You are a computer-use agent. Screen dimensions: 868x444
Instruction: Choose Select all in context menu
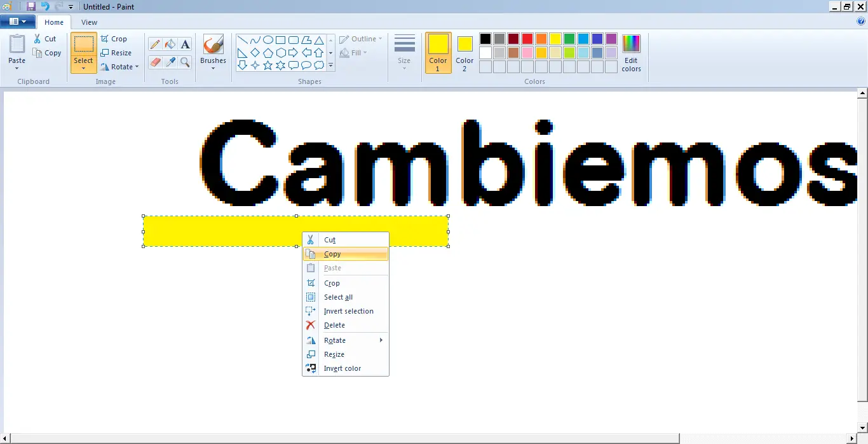[346, 297]
